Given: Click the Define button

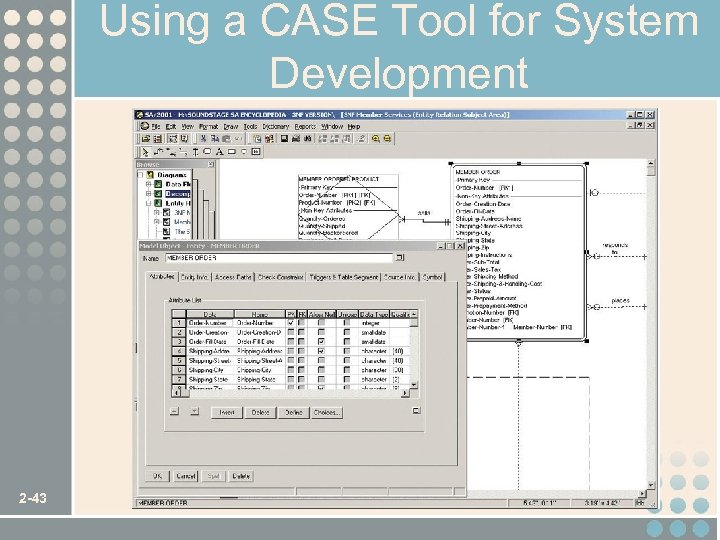Looking at the screenshot, I should click(294, 412).
